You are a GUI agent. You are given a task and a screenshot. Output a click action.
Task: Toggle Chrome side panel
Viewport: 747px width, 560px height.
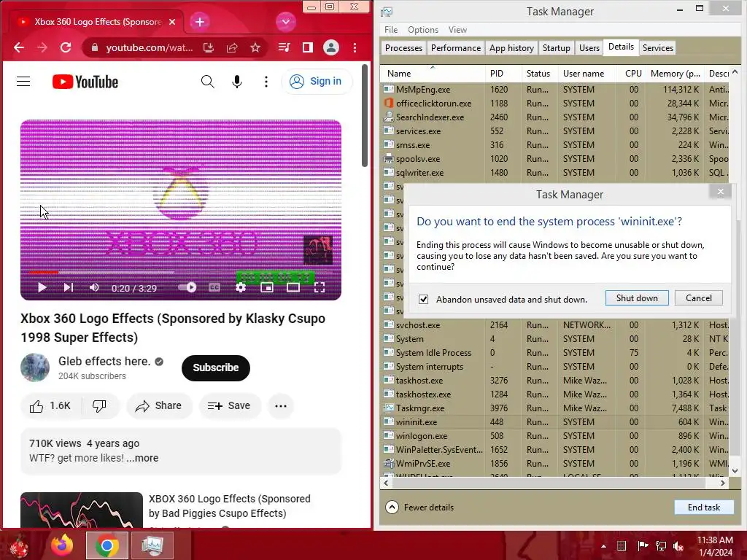(308, 47)
